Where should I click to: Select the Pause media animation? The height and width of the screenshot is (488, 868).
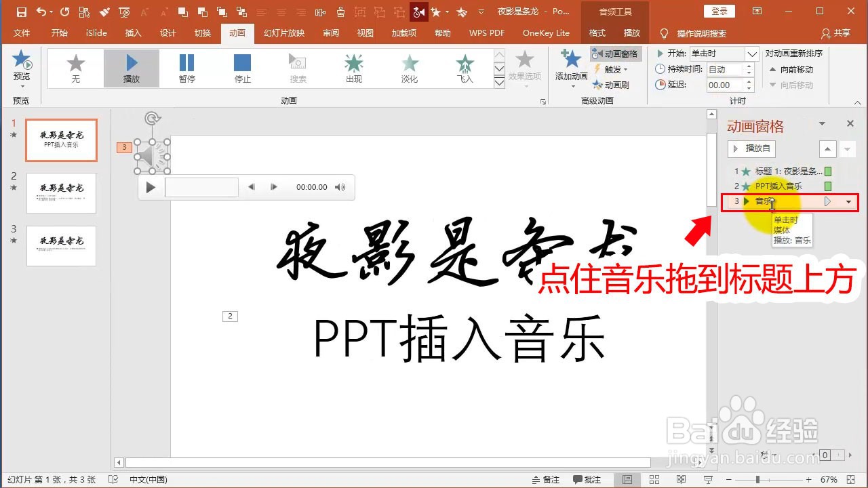(187, 68)
